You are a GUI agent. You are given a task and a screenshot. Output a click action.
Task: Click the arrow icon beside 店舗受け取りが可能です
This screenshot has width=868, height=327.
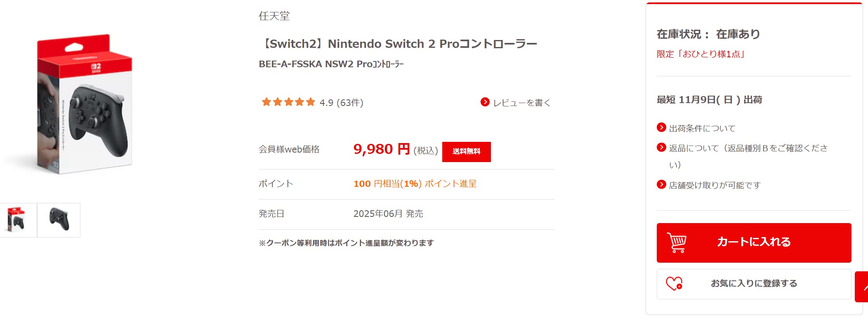tap(662, 185)
